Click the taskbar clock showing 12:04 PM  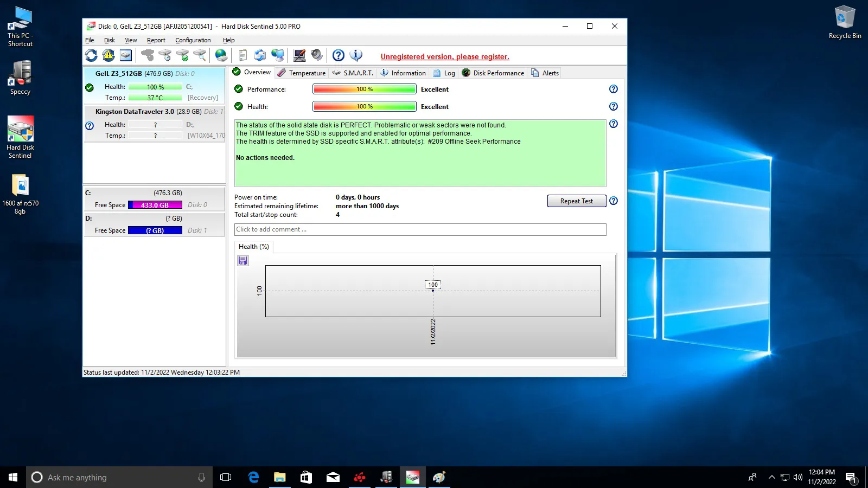coord(822,477)
